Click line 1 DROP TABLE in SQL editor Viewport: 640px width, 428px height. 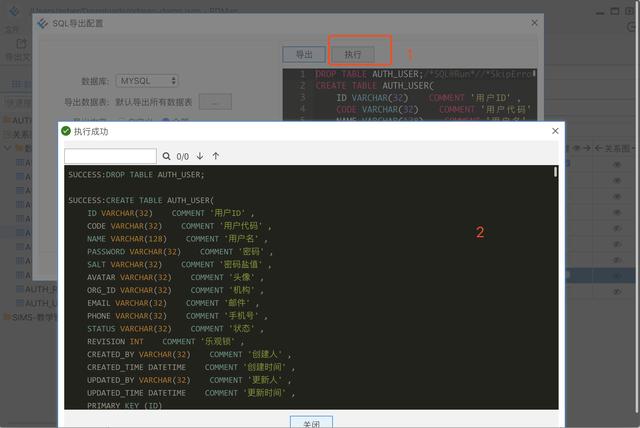tap(425, 74)
